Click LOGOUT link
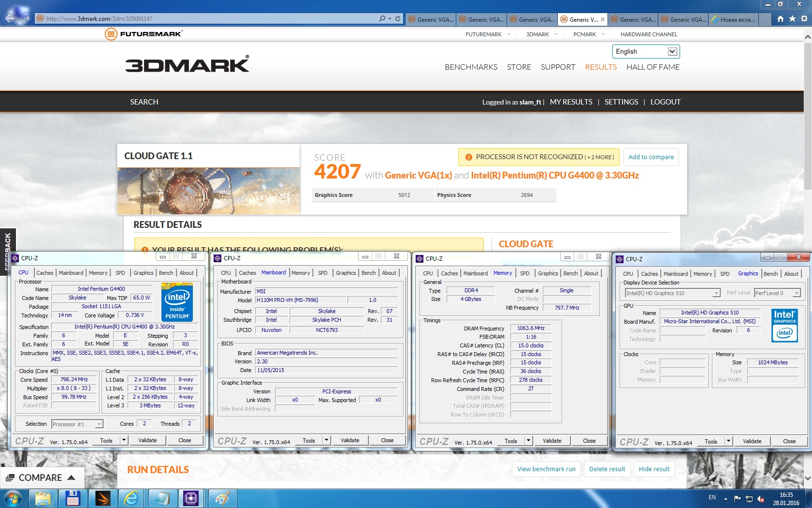This screenshot has height=508, width=812. tap(665, 102)
